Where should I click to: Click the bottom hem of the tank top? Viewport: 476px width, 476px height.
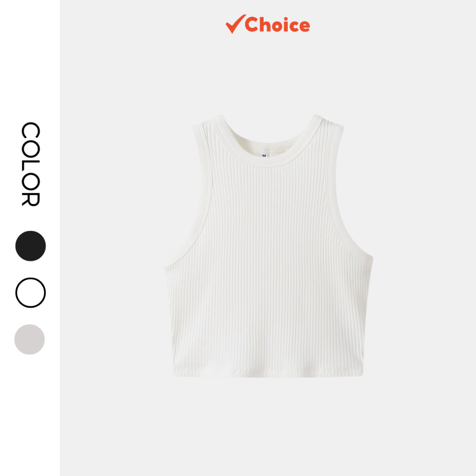pyautogui.click(x=269, y=374)
